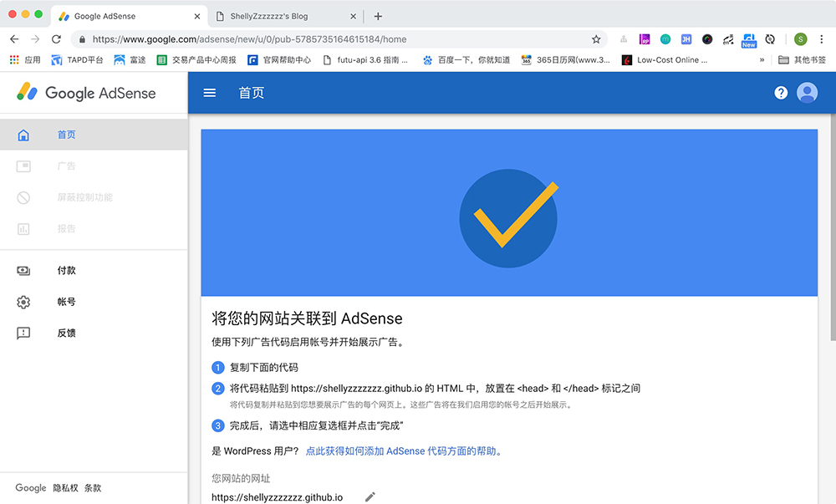Click the 屏蔽控制功能 blocking icon

click(x=23, y=197)
